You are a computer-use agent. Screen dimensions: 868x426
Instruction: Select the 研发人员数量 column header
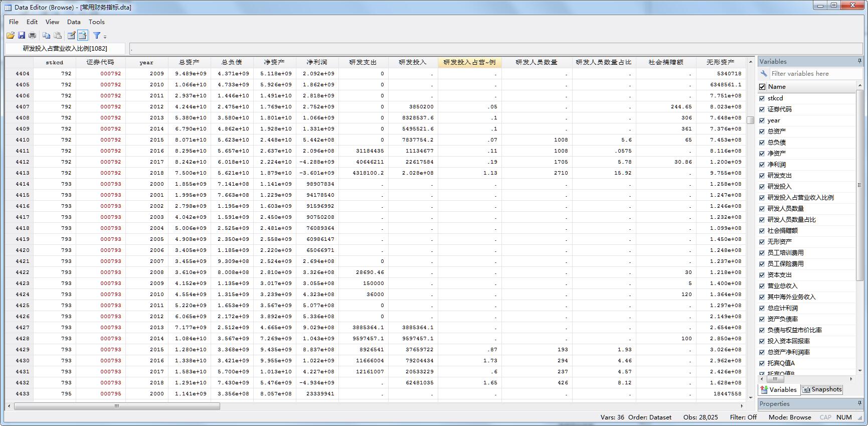[537, 62]
